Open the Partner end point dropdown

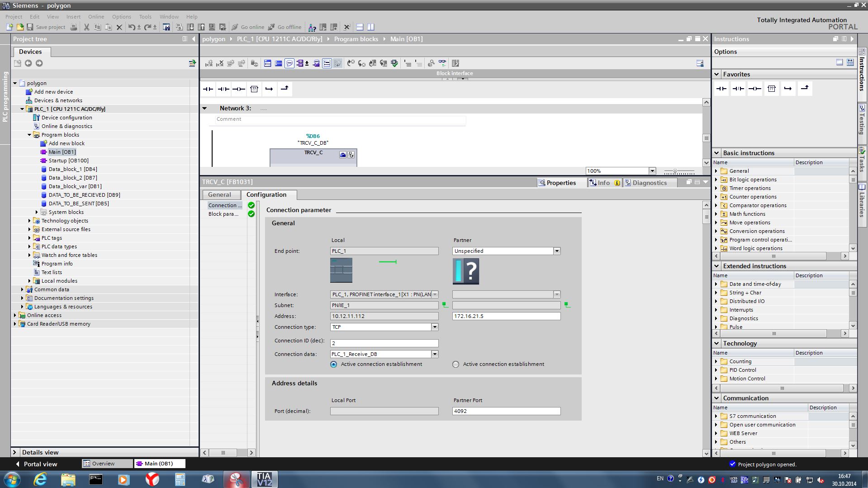tap(556, 251)
